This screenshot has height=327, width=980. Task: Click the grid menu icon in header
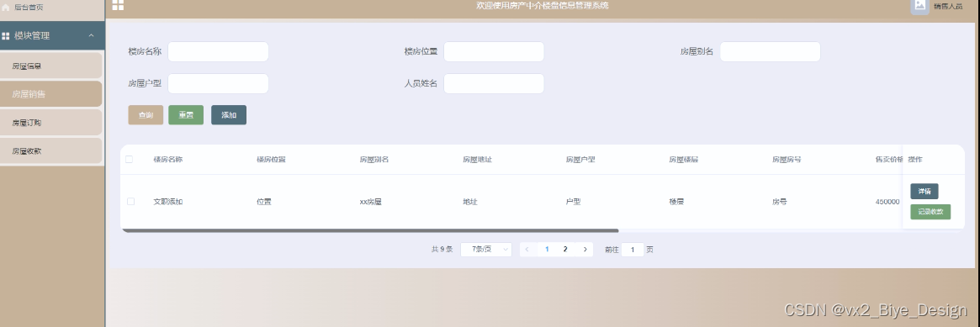point(118,5)
